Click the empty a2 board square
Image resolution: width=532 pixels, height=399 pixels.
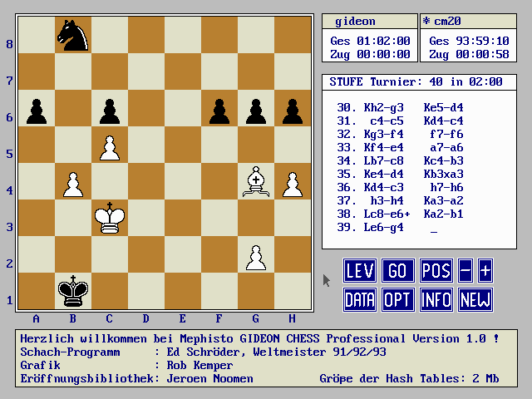tap(37, 254)
